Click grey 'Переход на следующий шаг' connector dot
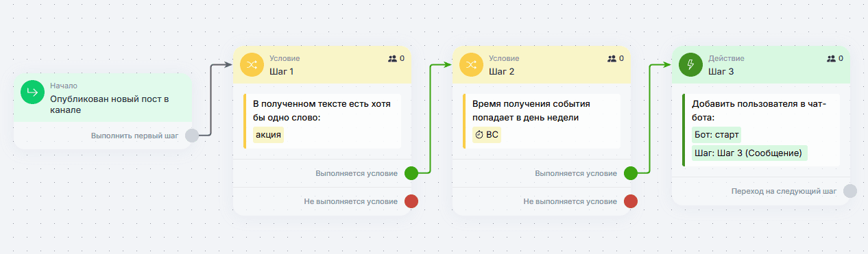This screenshot has height=254, width=868. [x=850, y=191]
